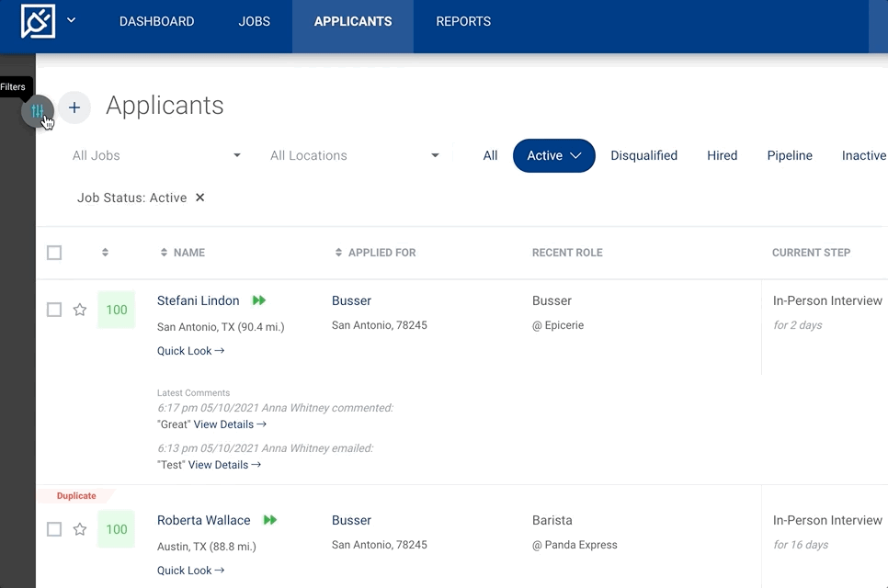Open the REPORTS section

(x=462, y=20)
